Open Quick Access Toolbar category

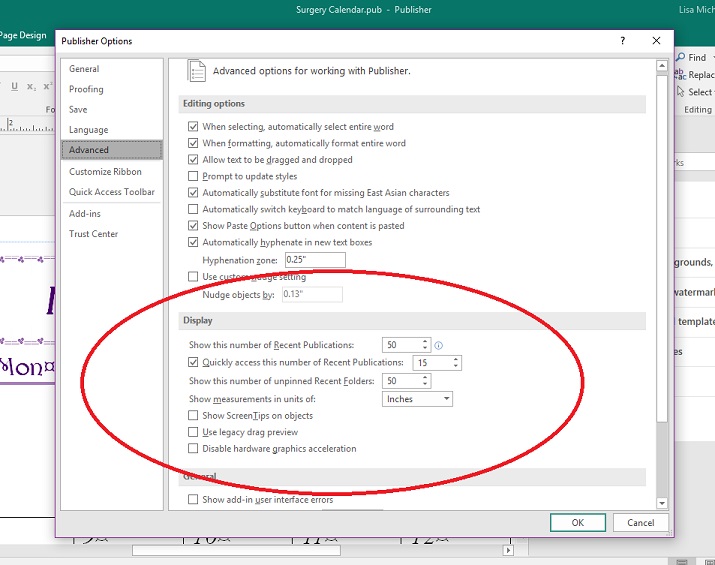point(112,192)
